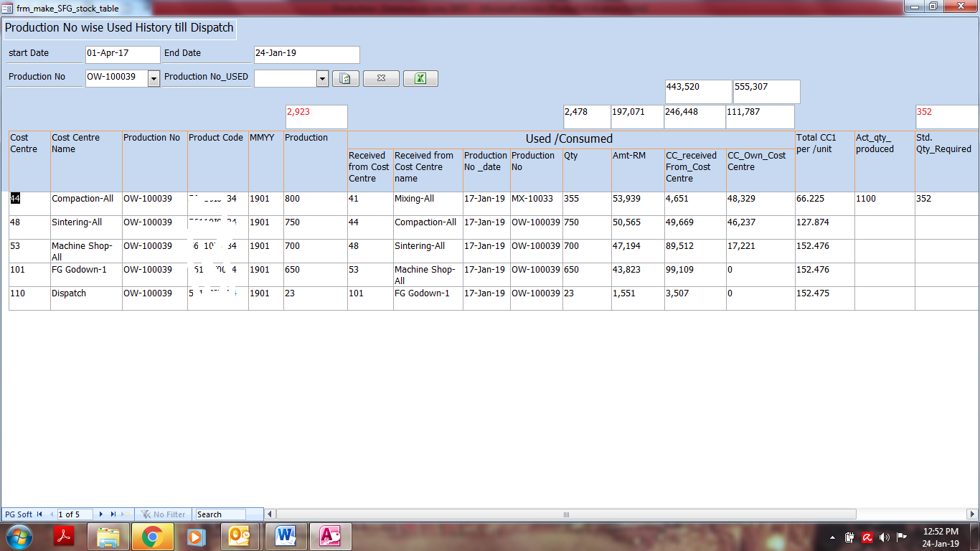
Task: Click the summary box showing 443,520
Action: tap(698, 92)
